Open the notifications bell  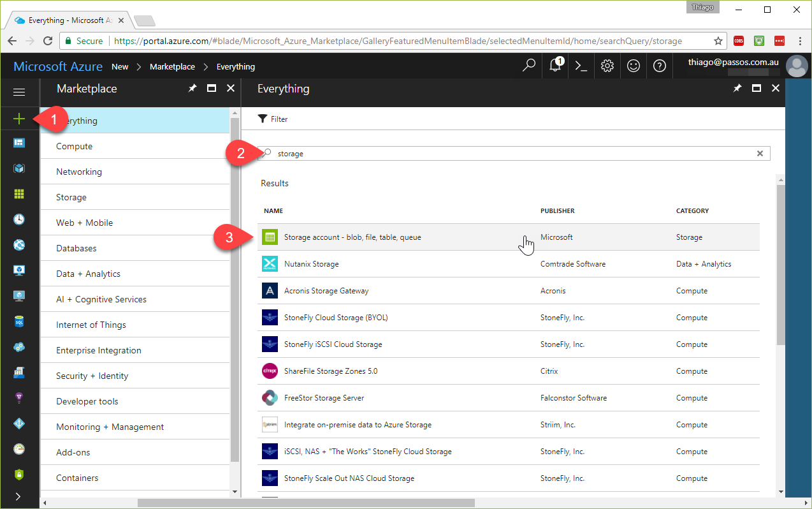555,66
